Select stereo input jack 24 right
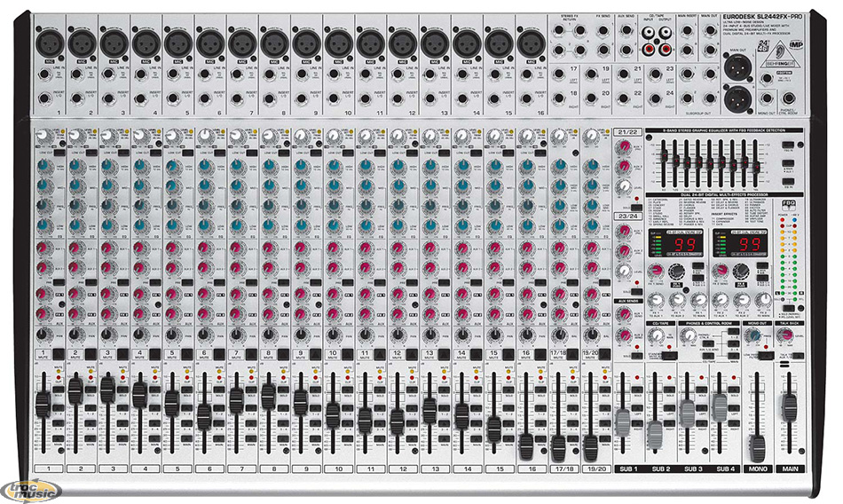 (x=655, y=99)
